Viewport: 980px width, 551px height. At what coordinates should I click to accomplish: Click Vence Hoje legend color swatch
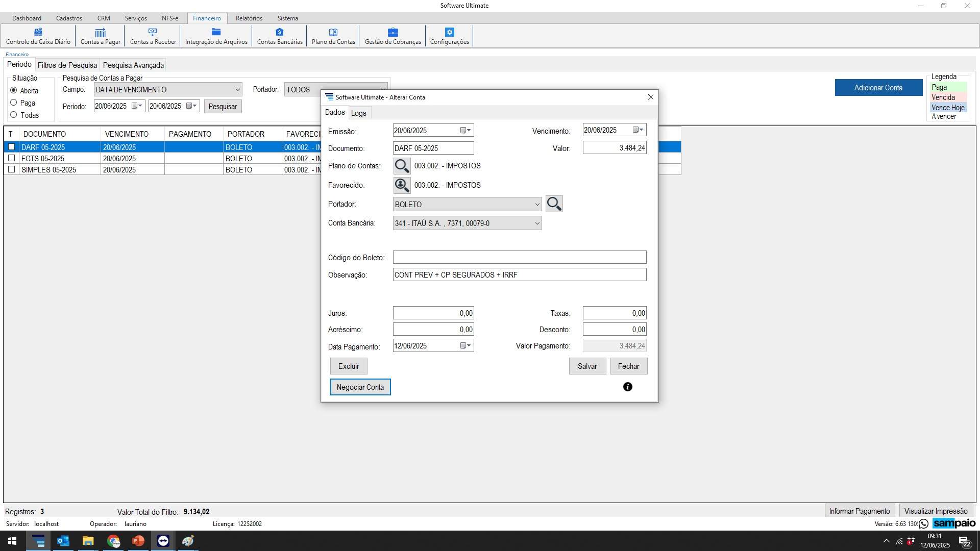(x=948, y=108)
